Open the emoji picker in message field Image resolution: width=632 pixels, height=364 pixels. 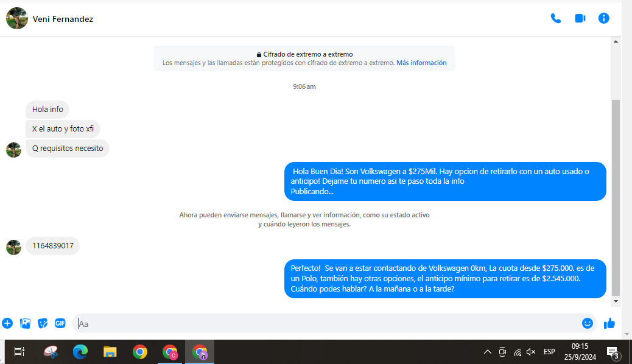(588, 323)
